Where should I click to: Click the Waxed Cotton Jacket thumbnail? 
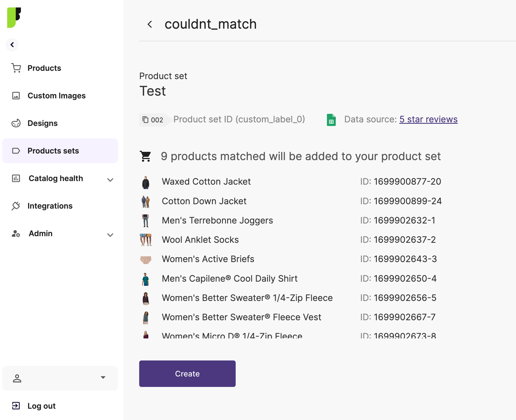(146, 182)
